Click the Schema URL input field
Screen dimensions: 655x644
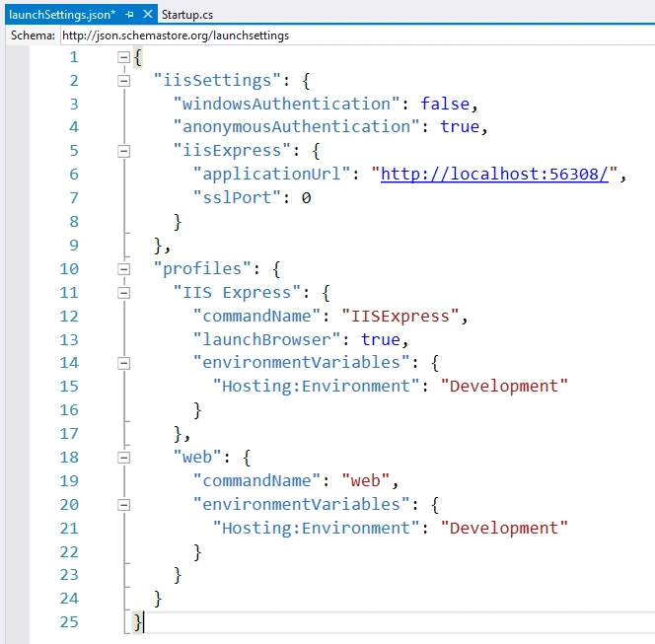(357, 36)
